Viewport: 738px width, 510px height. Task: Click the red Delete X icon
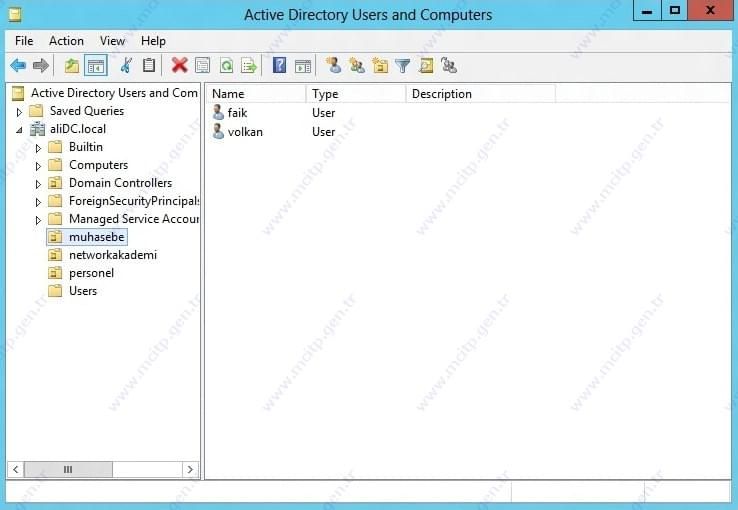(179, 65)
